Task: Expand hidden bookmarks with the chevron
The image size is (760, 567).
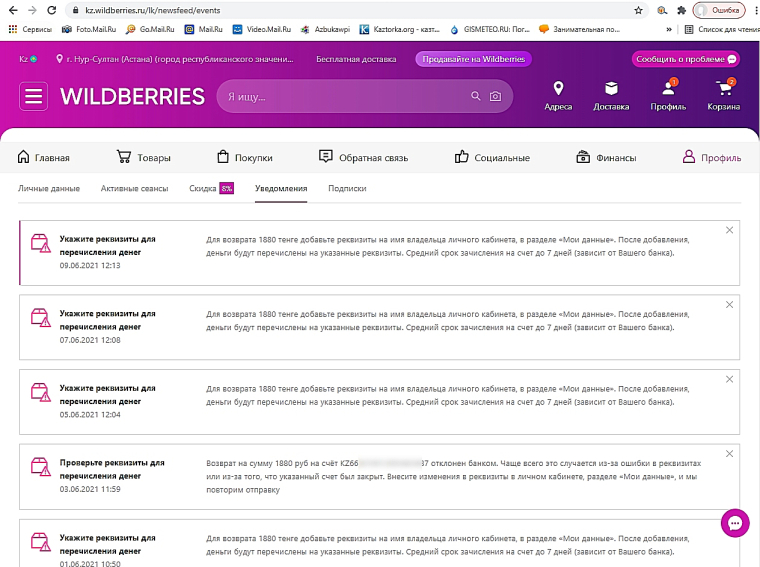Action: coord(669,30)
